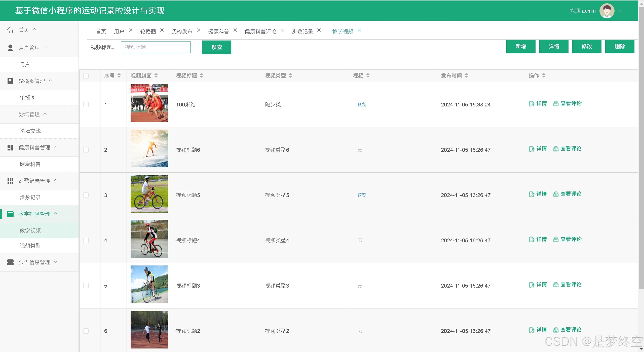Click the step record management dots icon
This screenshot has width=644, height=352.
pos(10,181)
